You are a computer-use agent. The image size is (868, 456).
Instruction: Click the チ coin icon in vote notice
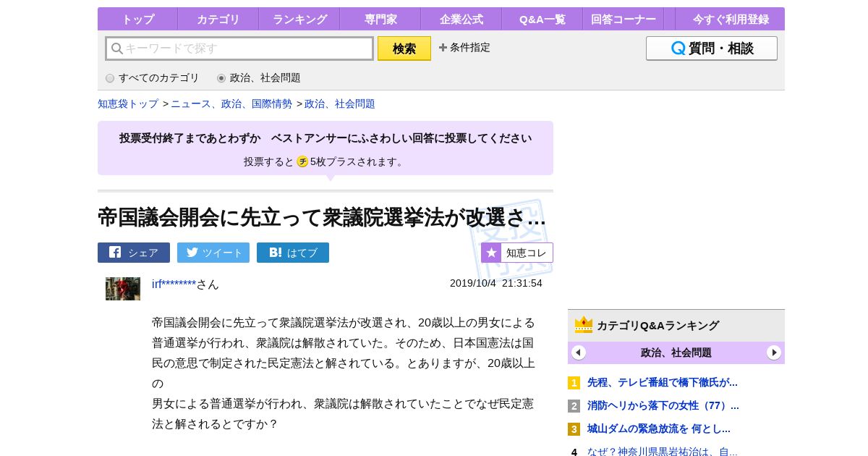coord(302,161)
